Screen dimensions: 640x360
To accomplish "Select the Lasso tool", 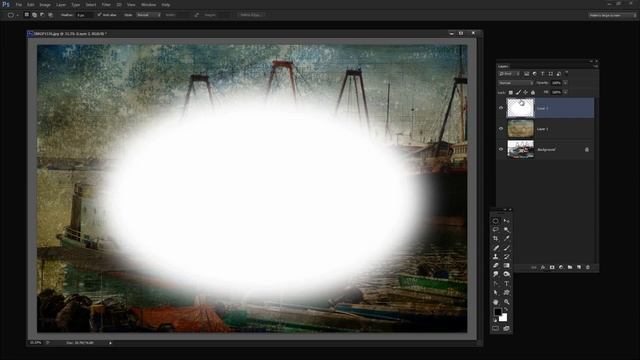I will click(x=496, y=229).
